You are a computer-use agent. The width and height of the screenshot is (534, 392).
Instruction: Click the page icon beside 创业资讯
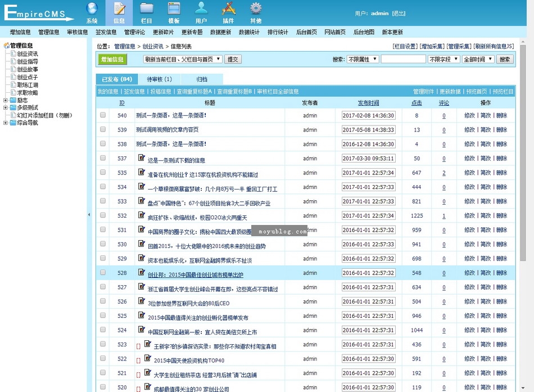(13, 53)
